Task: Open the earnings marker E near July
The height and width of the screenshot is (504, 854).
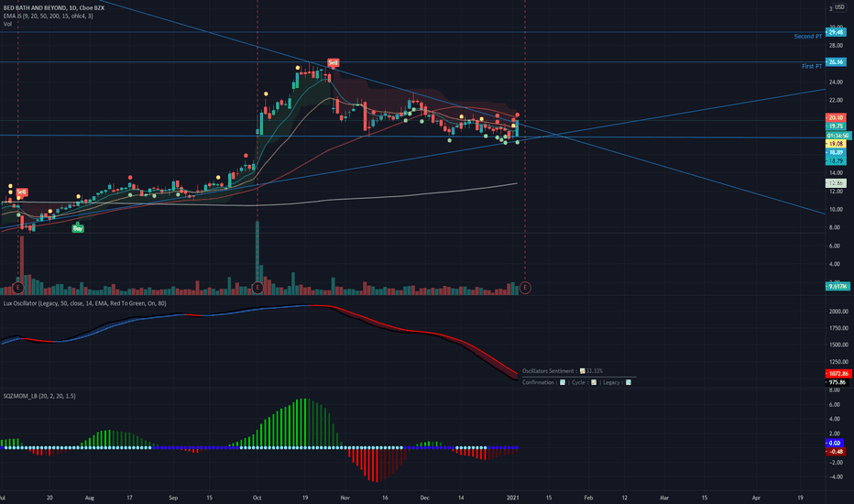Action: (18, 287)
